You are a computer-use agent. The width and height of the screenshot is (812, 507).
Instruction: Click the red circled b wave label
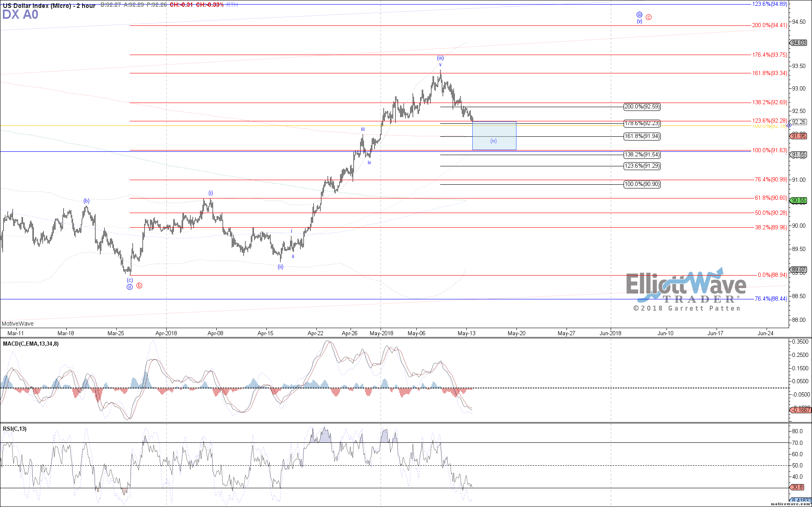click(x=139, y=286)
